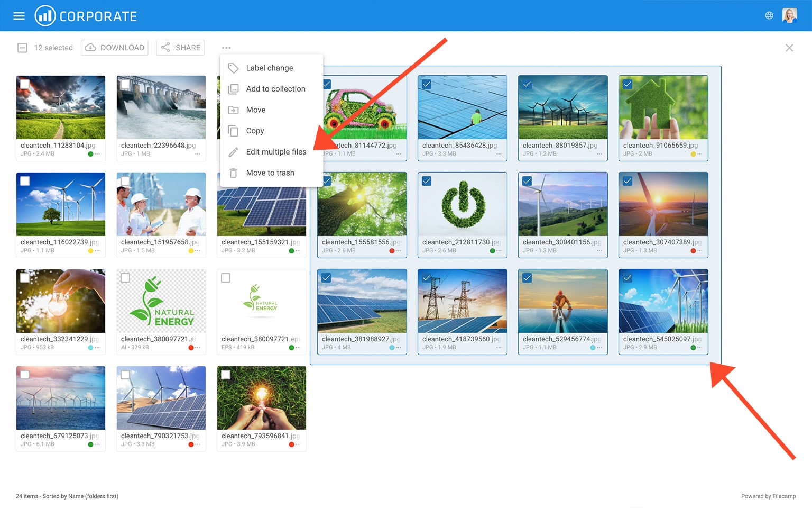Screen dimensions: 812x508
Task: Select Copy in the actions menu
Action: pyautogui.click(x=255, y=131)
